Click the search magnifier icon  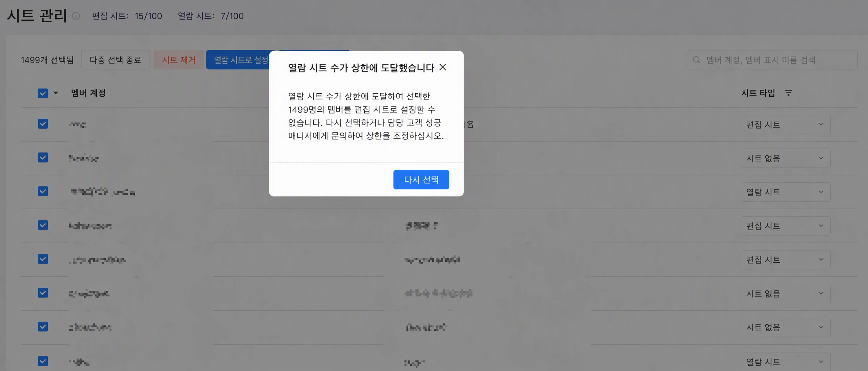(696, 60)
